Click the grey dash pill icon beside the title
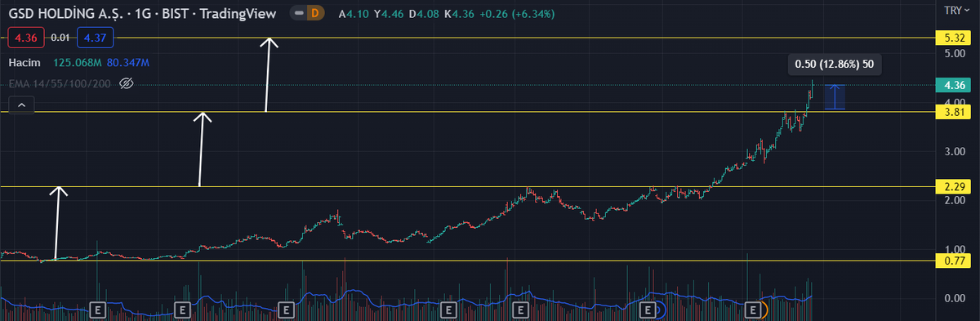The height and width of the screenshot is (321, 980). tap(298, 14)
